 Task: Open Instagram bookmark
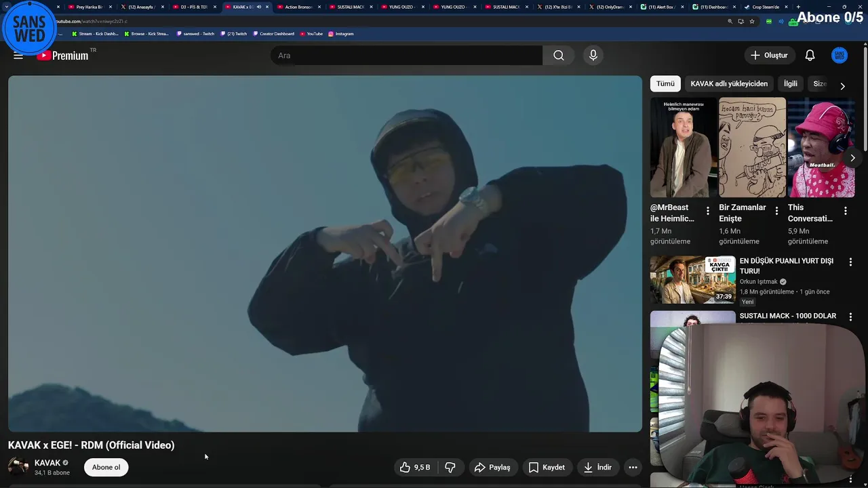[341, 33]
